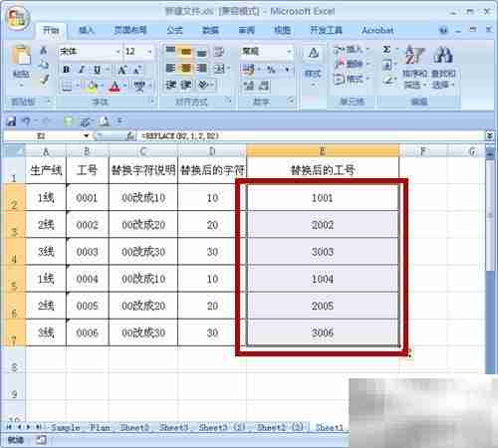Click the Insert cells 插入 button

coord(352,50)
